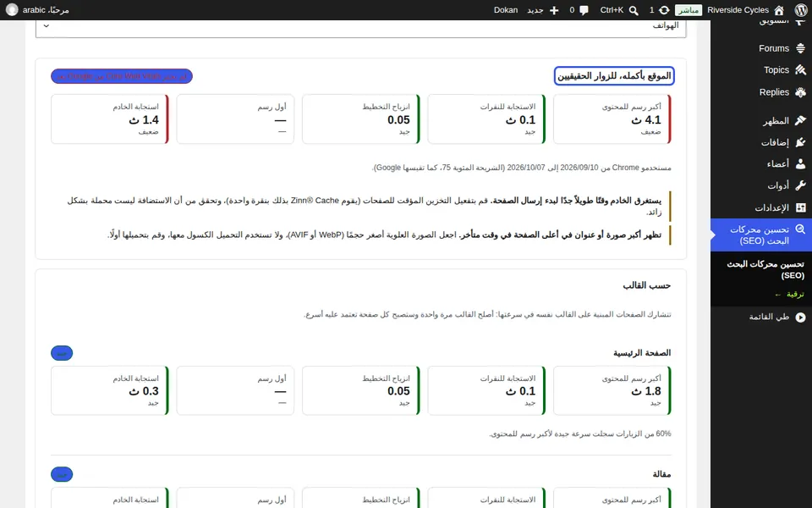Viewport: 812px width, 508px height.
Task: Click the blue badge beside مقالة
Action: [62, 474]
